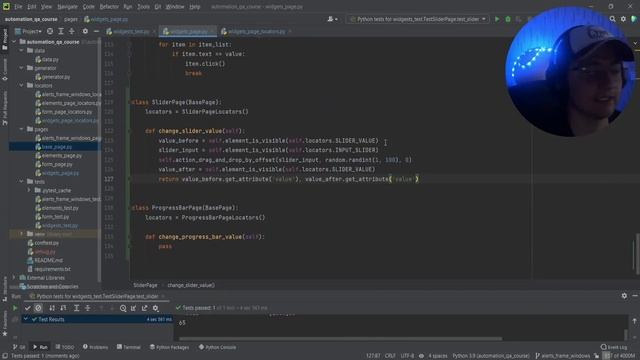Collapse the locators folder
The height and width of the screenshot is (360, 640).
(x=22, y=86)
